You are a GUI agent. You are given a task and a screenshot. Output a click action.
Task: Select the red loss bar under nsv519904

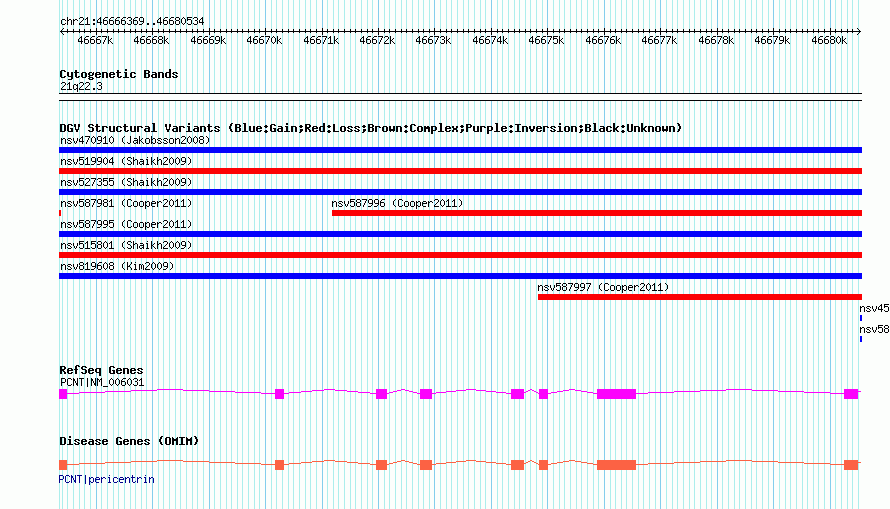(460, 171)
